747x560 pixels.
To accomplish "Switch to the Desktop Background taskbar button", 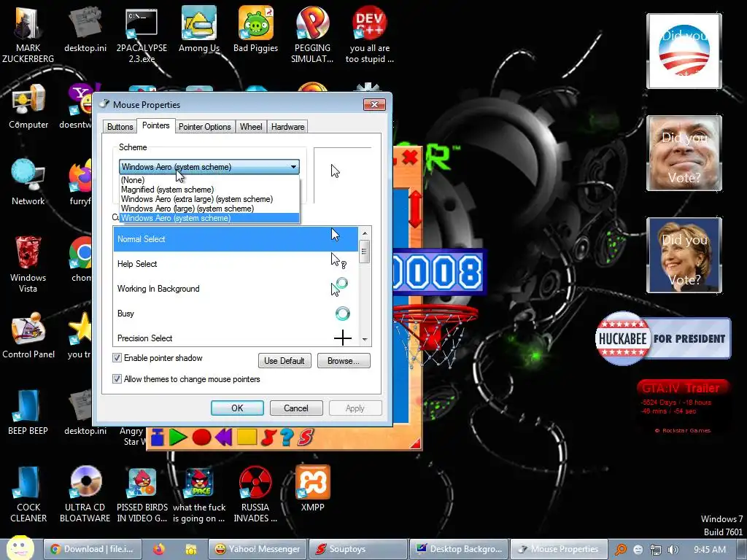I will [460, 550].
